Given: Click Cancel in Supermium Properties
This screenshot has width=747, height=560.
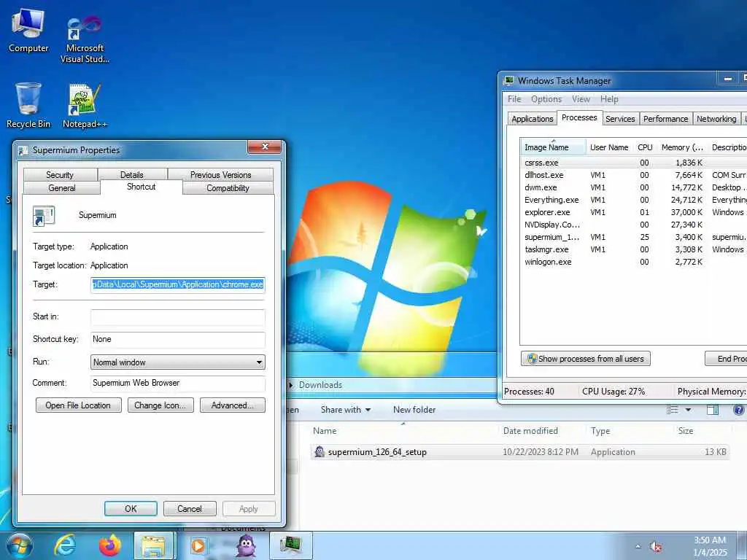Looking at the screenshot, I should click(x=190, y=508).
